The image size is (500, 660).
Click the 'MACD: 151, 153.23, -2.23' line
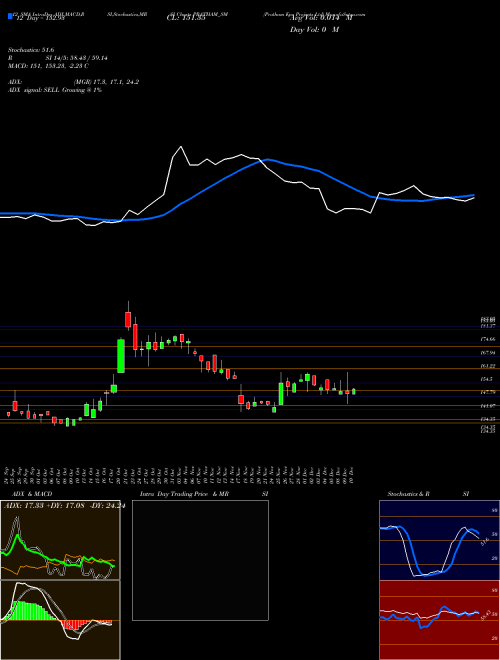48,66
